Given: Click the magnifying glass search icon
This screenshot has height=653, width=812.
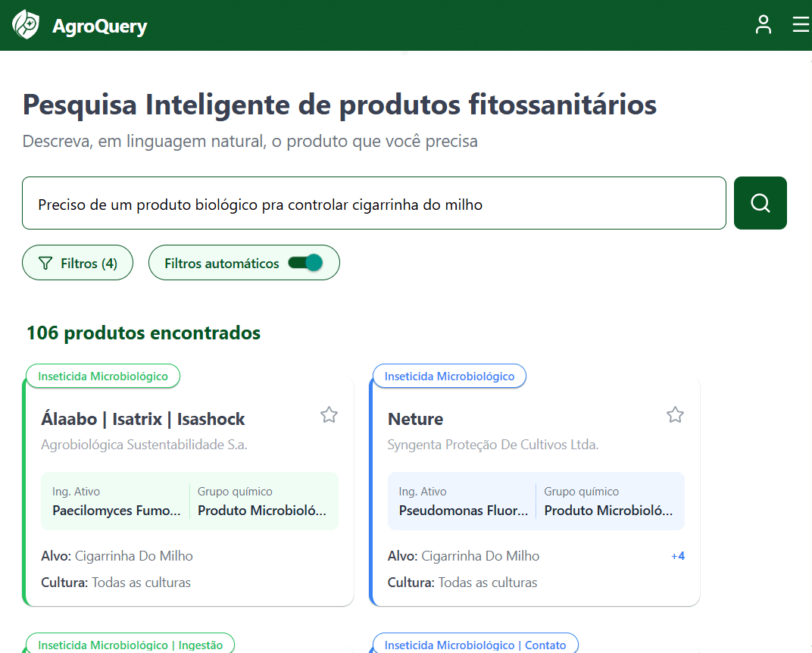Looking at the screenshot, I should tap(760, 202).
